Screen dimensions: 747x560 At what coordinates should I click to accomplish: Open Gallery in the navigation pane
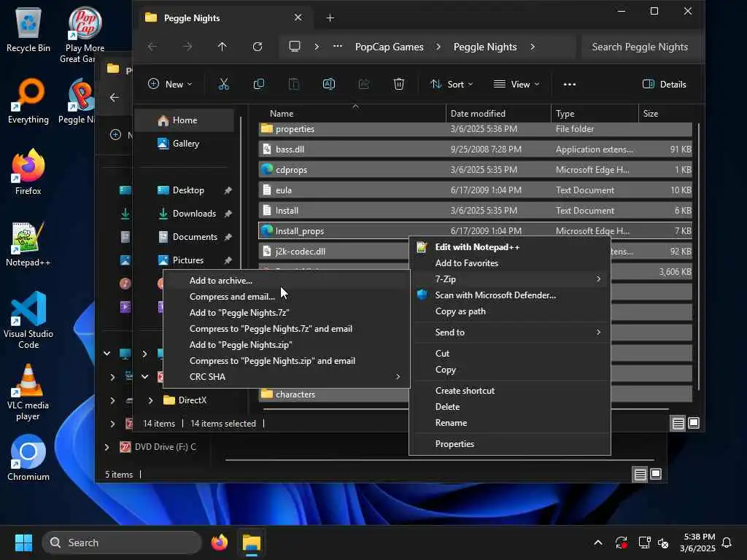click(x=185, y=144)
